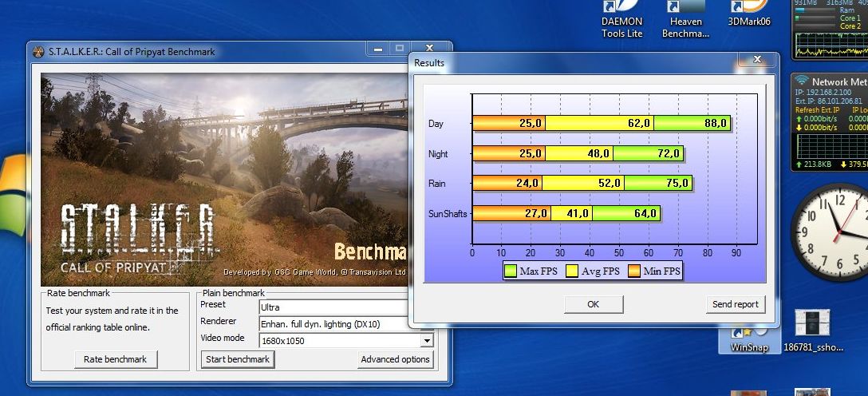Open WinSnap desktop shortcut
Image resolution: width=868 pixels, height=396 pixels.
[x=748, y=338]
